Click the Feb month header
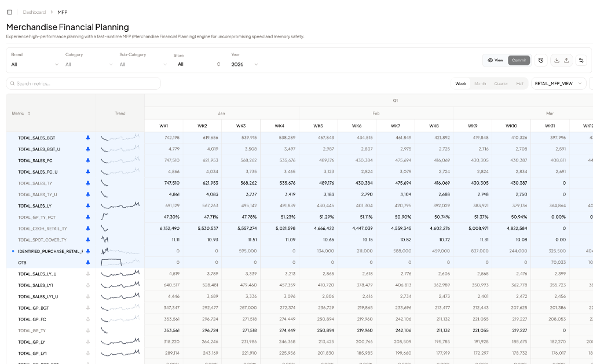 pyautogui.click(x=376, y=113)
